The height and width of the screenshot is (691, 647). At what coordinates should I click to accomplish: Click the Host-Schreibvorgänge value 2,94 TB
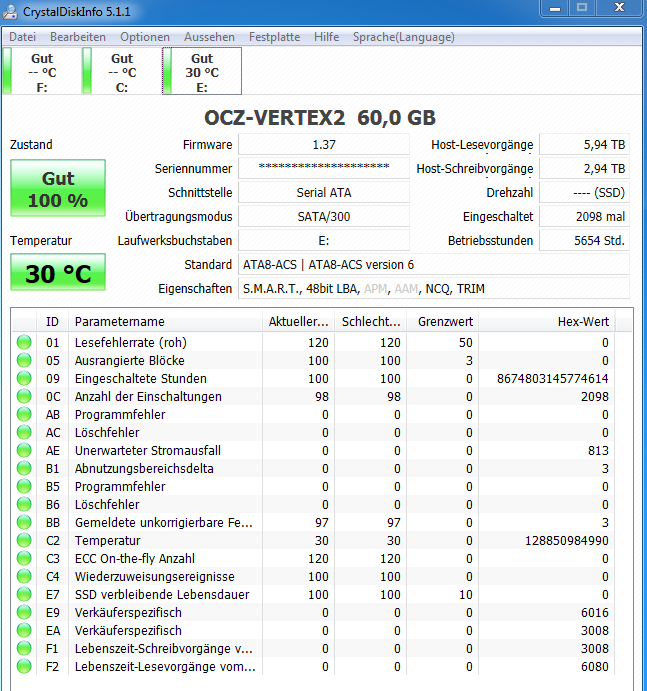[x=584, y=168]
